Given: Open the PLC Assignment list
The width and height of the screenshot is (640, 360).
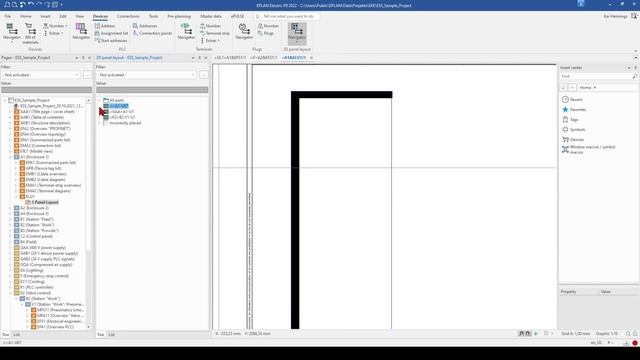Looking at the screenshot, I should click(x=111, y=33).
